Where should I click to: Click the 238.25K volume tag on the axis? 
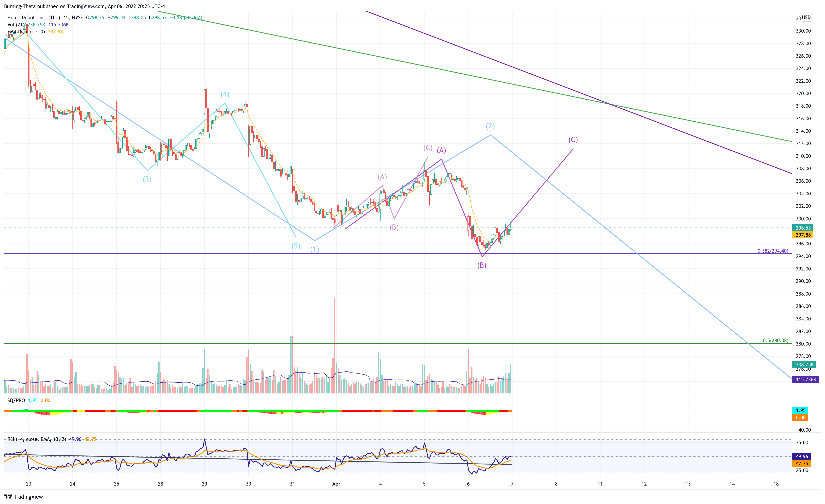tap(804, 364)
